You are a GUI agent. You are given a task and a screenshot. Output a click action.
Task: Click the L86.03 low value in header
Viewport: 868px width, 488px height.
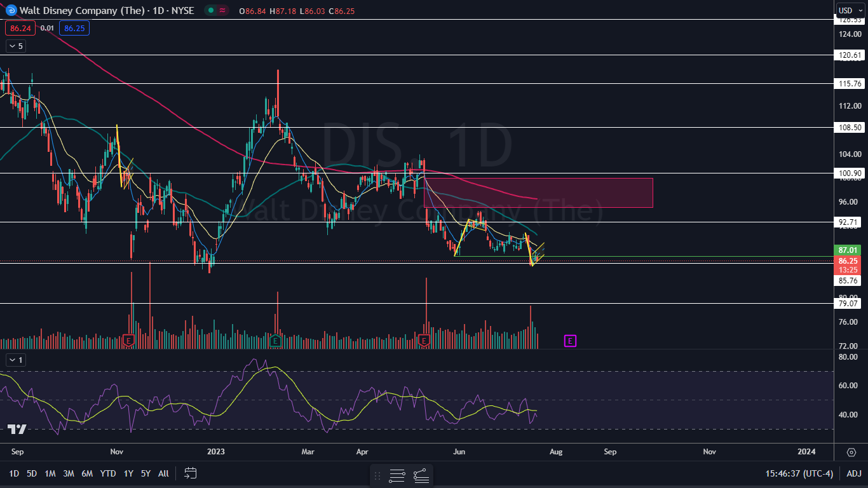point(313,10)
